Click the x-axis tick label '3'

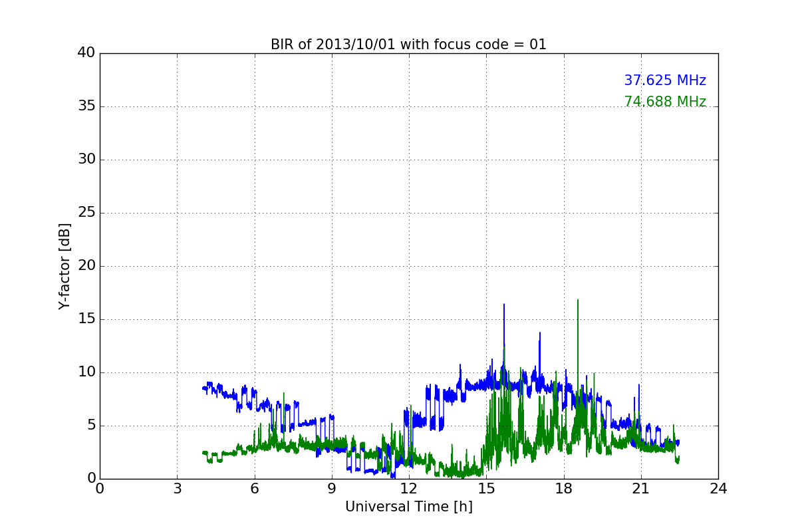click(x=177, y=489)
